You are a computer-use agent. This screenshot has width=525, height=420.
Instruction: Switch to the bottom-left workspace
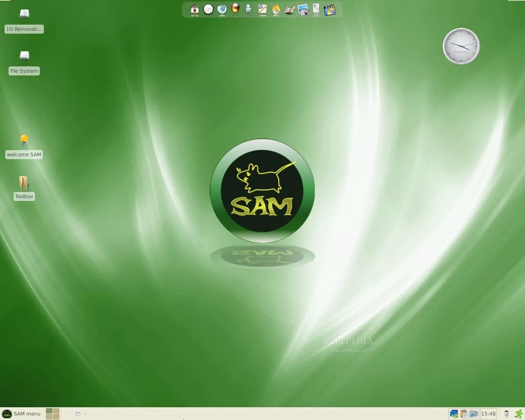pyautogui.click(x=49, y=416)
